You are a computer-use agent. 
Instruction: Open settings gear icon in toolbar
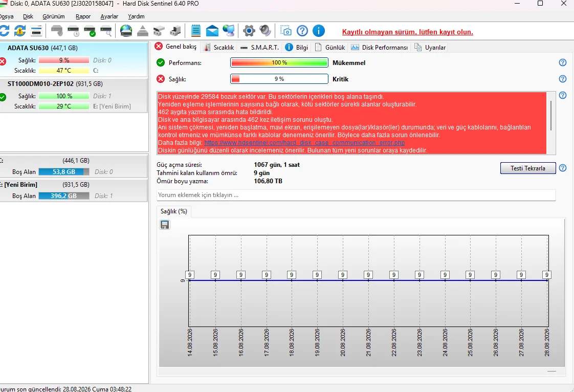249,31
